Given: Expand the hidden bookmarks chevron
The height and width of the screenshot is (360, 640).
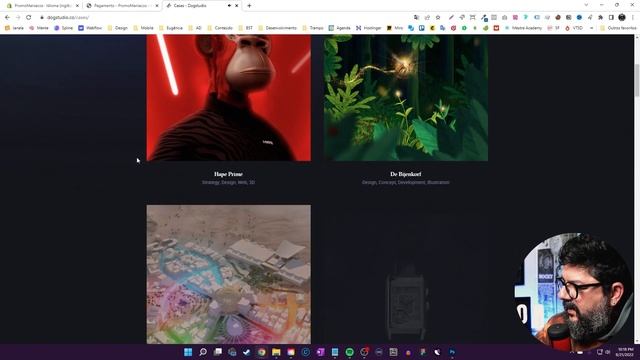Looking at the screenshot, I should click(x=591, y=28).
